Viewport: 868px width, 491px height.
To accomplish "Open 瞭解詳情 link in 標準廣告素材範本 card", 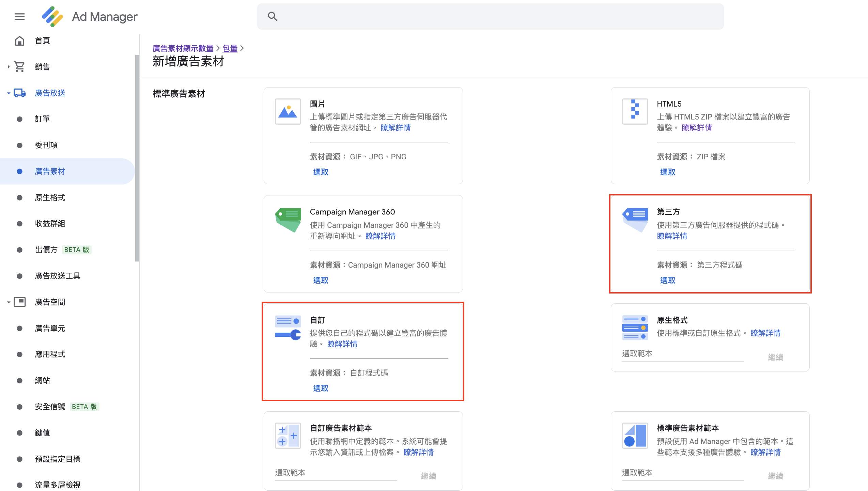I will pyautogui.click(x=765, y=453).
